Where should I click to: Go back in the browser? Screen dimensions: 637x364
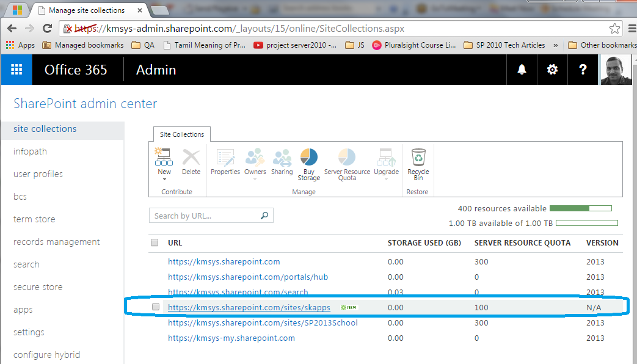point(12,29)
